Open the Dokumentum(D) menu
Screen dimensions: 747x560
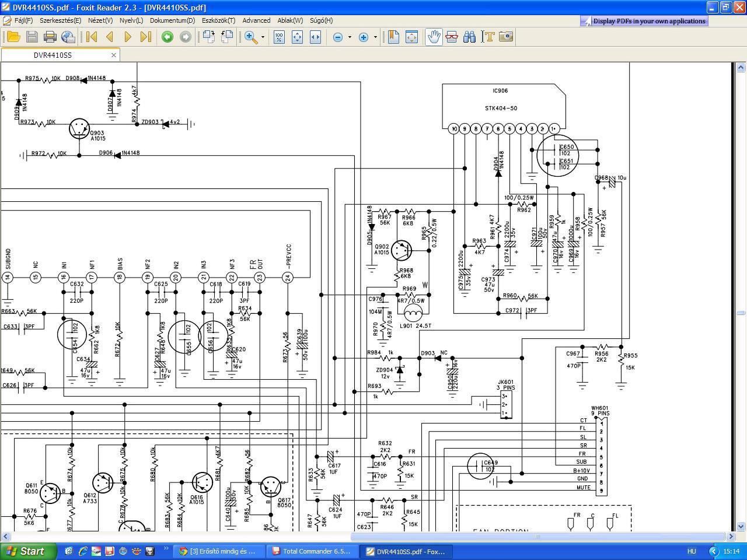[172, 20]
